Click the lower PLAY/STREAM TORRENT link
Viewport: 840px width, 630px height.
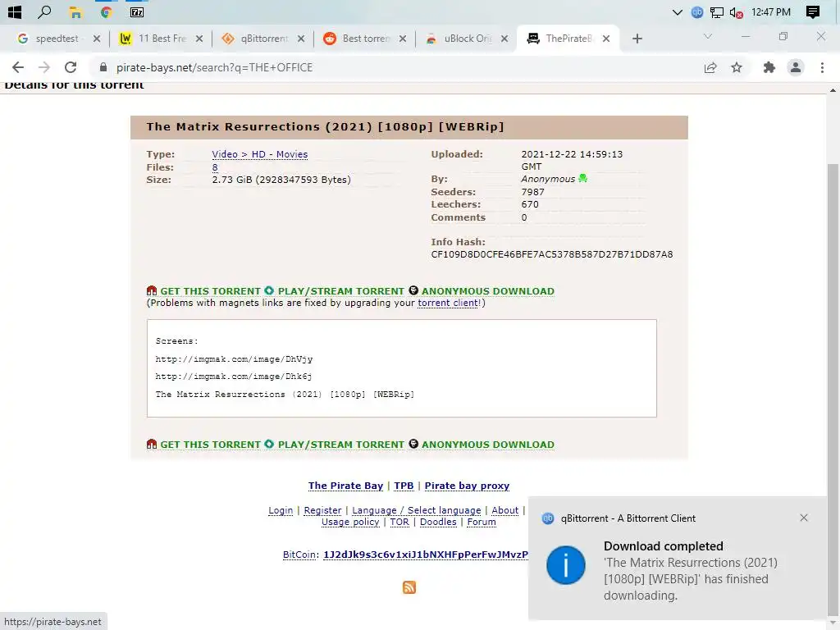pos(340,445)
